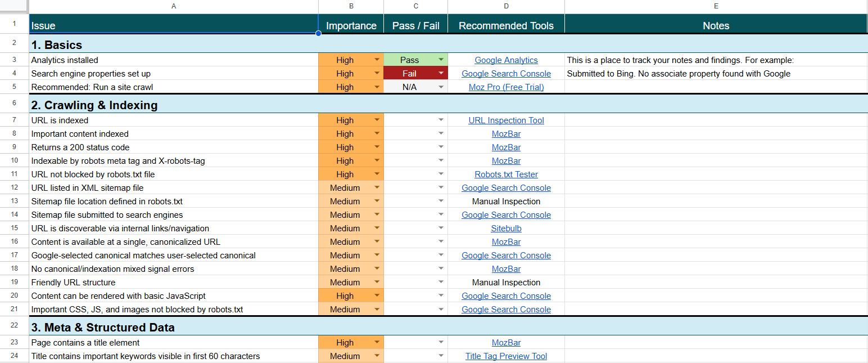This screenshot has height=363, width=868.
Task: Open Pass/Fail dropdown for URL is indexed
Action: (441, 120)
